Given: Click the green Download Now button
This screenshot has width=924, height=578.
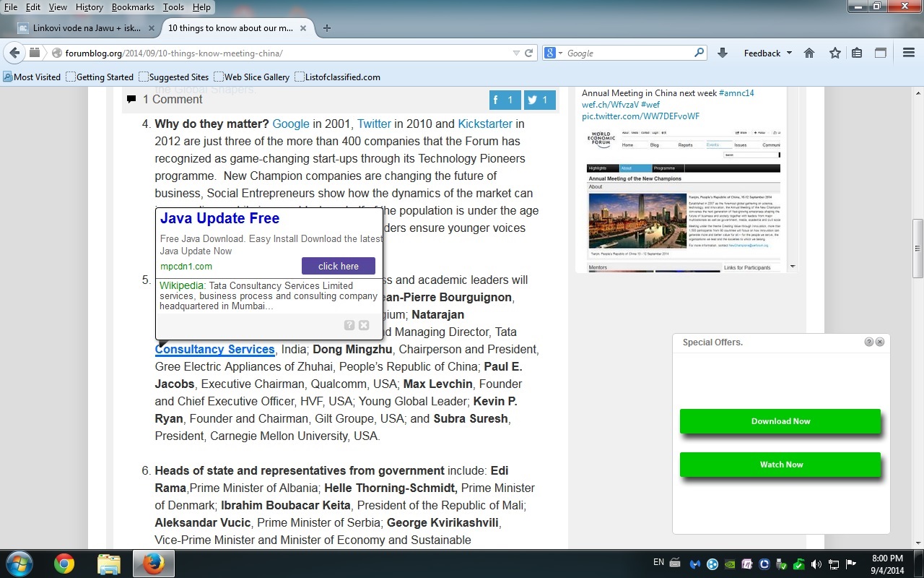Looking at the screenshot, I should [780, 421].
